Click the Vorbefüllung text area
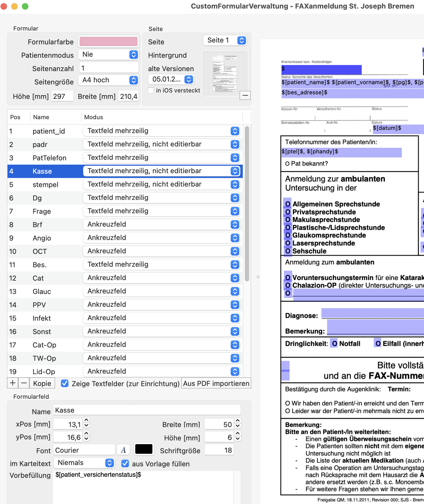Image resolution: width=424 pixels, height=504 pixels. [x=143, y=487]
